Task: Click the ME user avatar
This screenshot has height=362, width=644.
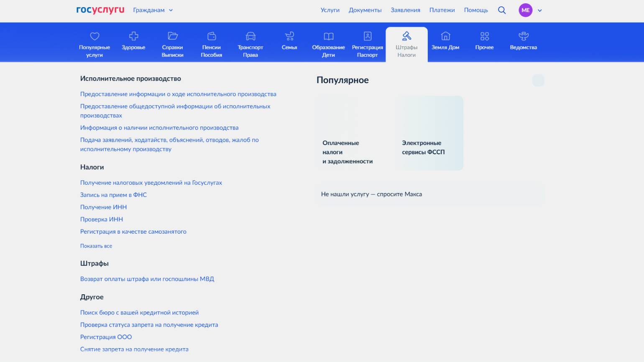Action: pos(525,10)
